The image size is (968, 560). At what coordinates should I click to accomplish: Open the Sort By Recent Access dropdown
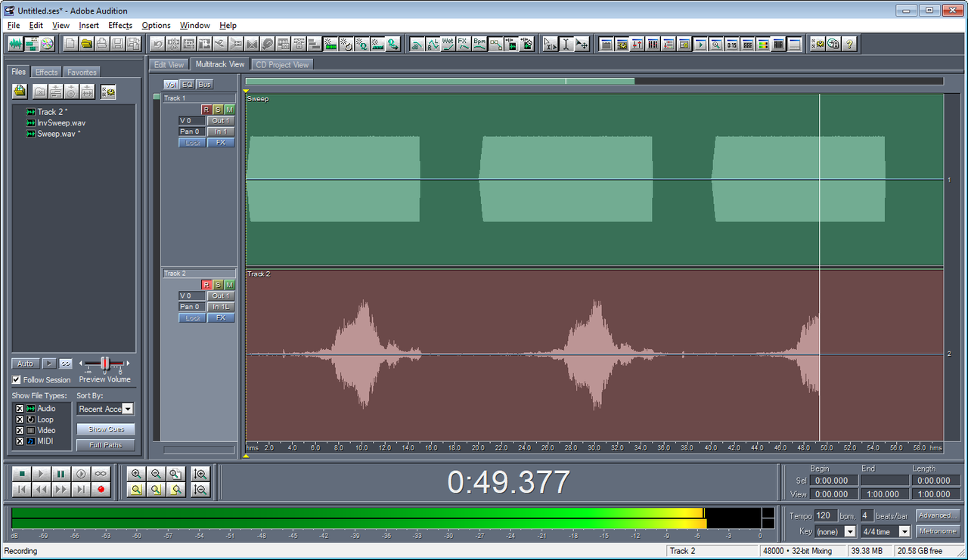click(128, 409)
